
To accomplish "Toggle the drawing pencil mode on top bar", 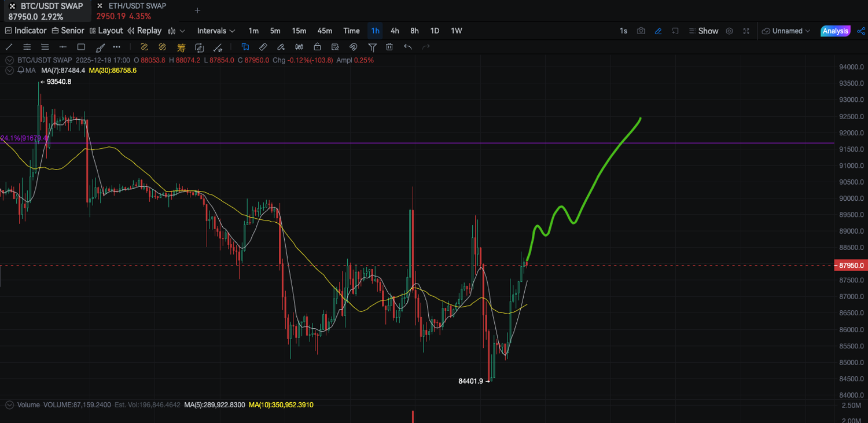I will tap(658, 31).
